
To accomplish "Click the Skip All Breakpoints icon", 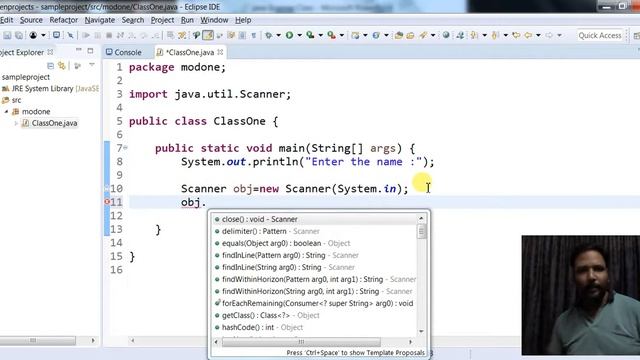I will (x=71, y=36).
